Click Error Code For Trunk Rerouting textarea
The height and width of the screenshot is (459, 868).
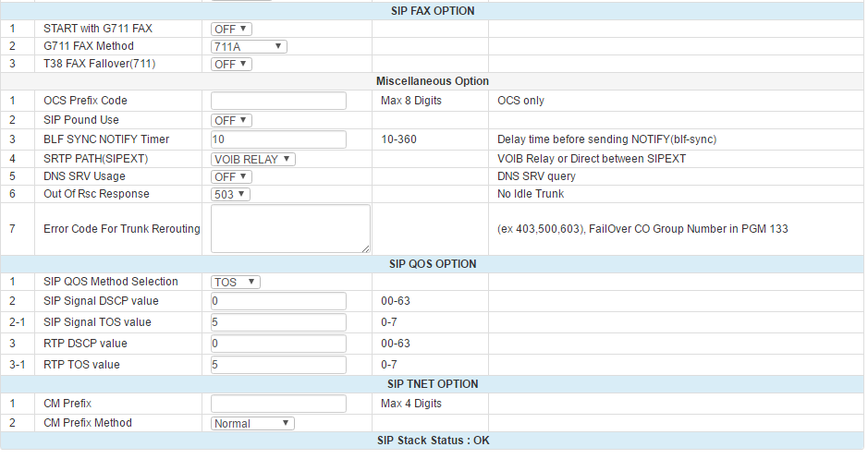point(290,228)
